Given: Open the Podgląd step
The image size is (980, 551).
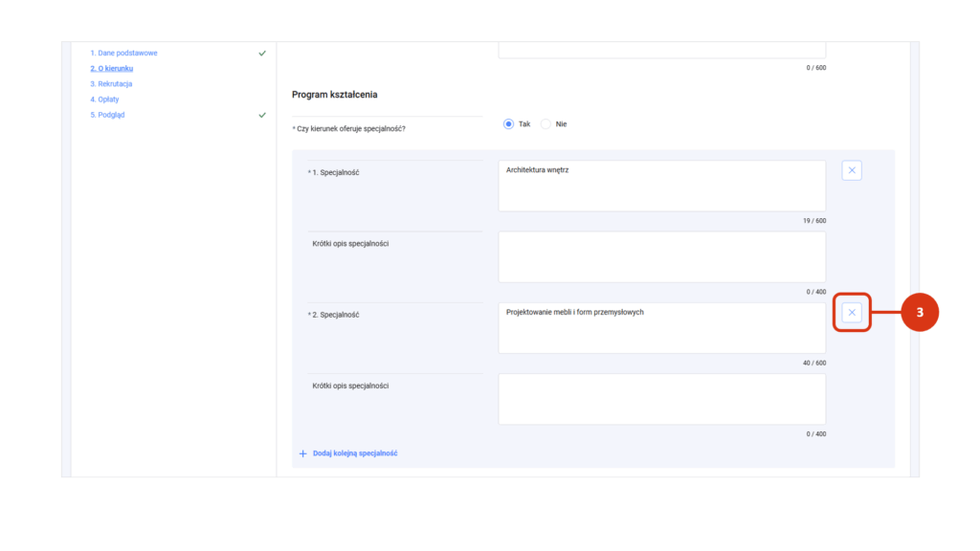Looking at the screenshot, I should point(107,115).
